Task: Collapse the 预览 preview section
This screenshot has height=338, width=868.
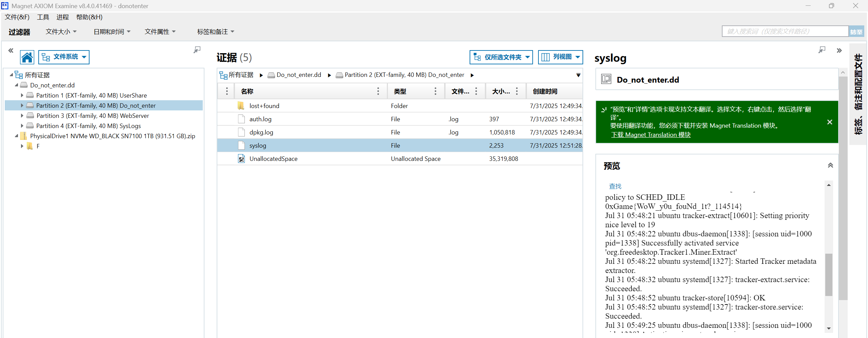Action: pos(830,165)
